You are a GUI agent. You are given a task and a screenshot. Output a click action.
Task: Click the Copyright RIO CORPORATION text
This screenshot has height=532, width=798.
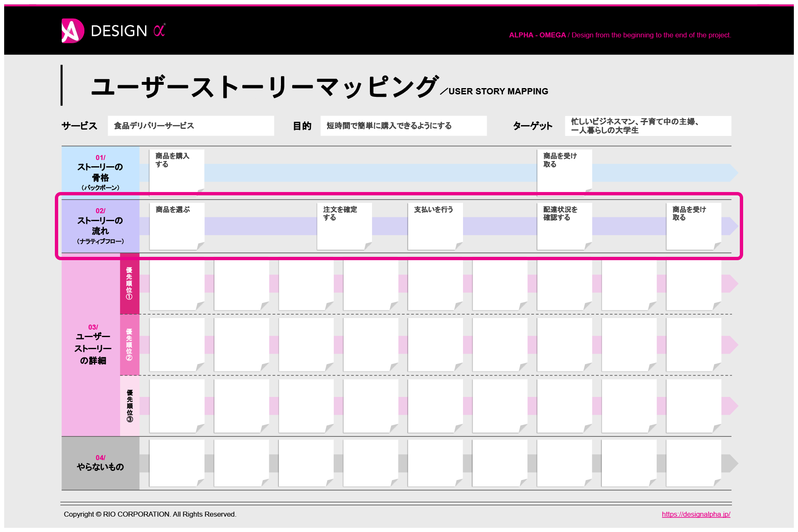tap(150, 514)
